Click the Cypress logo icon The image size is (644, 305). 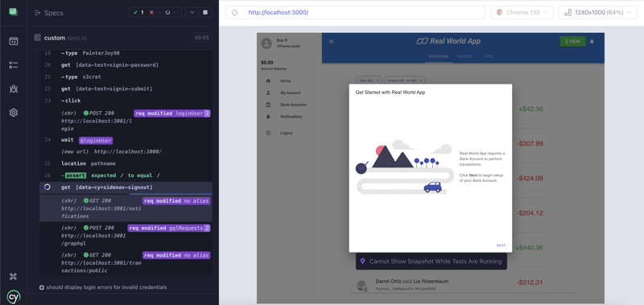(x=14, y=296)
